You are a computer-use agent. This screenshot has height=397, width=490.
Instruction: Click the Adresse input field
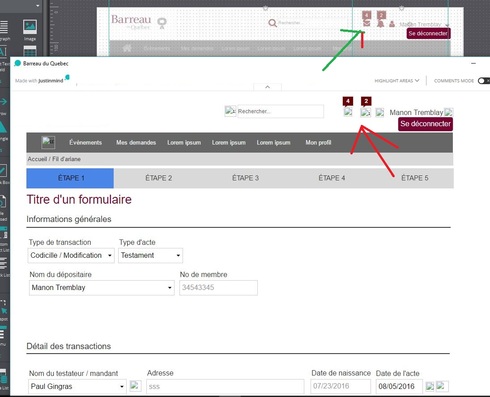225,386
